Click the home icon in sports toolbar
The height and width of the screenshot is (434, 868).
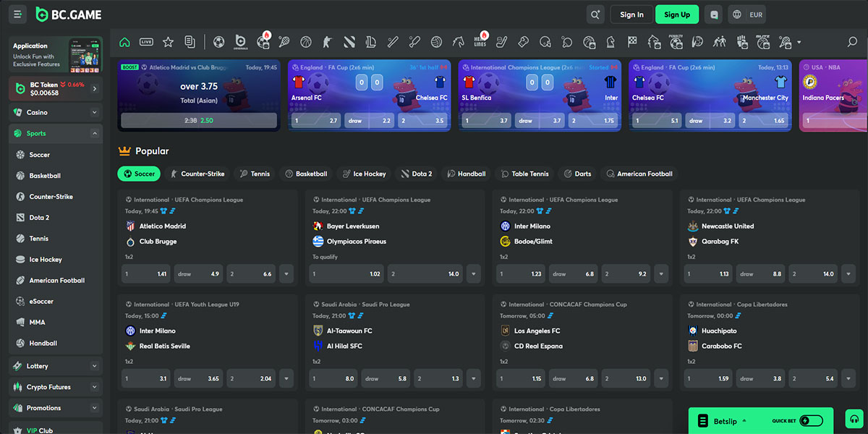pyautogui.click(x=125, y=42)
